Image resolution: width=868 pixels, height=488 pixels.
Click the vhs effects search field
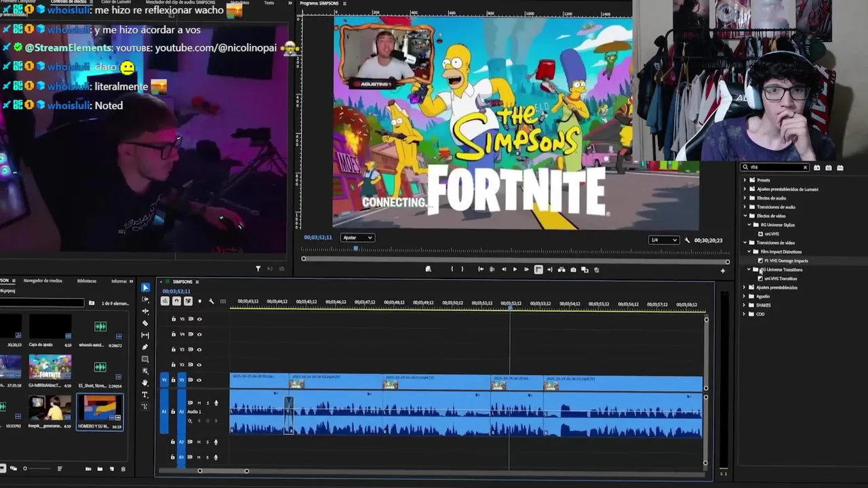tap(774, 167)
